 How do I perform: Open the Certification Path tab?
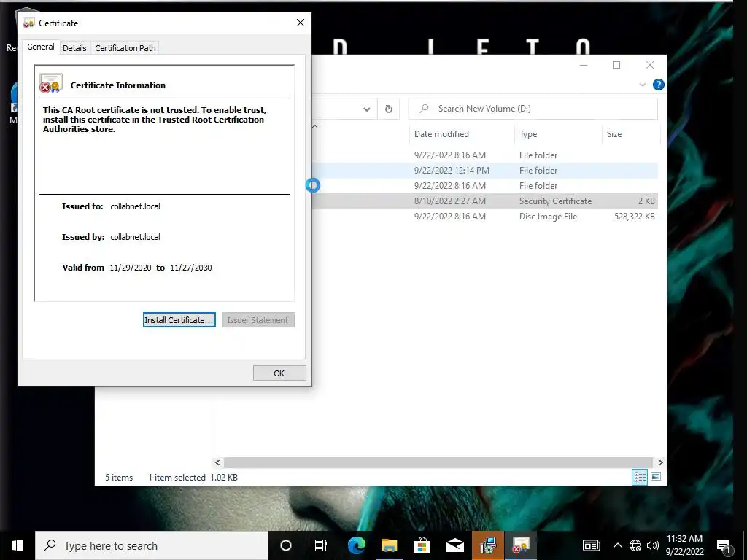[x=125, y=48]
